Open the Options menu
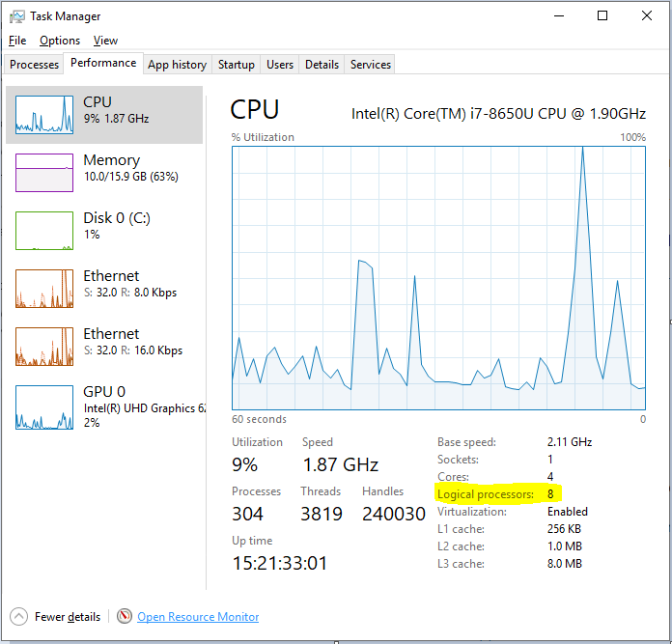Image resolution: width=672 pixels, height=644 pixels. tap(60, 41)
